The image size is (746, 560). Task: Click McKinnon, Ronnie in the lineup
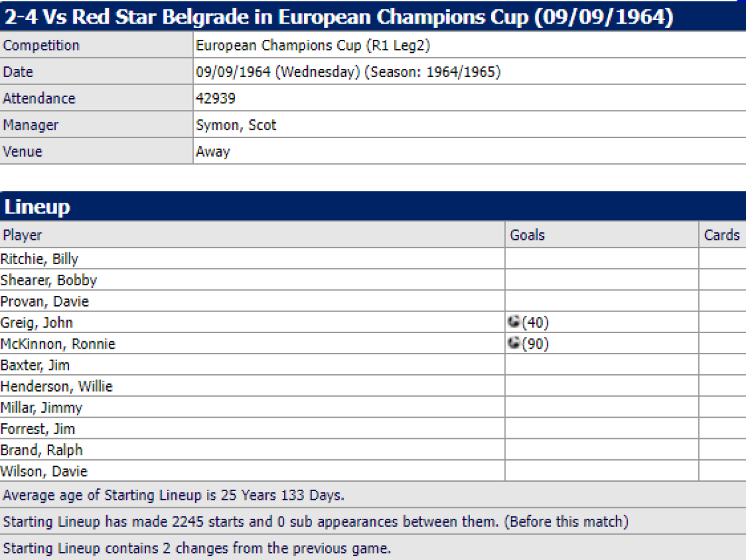point(58,344)
